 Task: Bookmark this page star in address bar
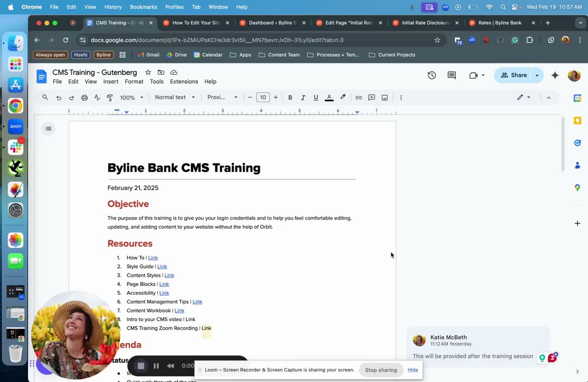coord(437,40)
